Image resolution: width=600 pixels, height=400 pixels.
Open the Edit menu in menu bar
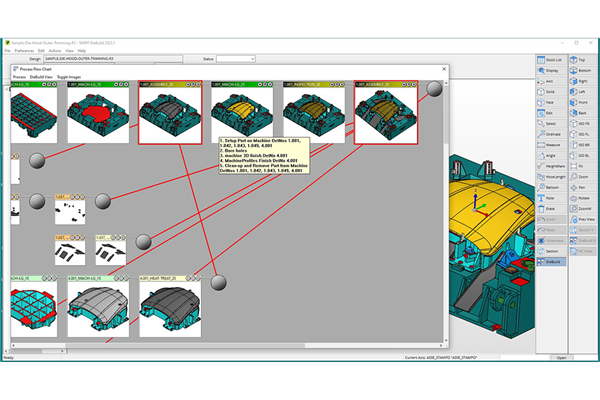click(x=41, y=51)
